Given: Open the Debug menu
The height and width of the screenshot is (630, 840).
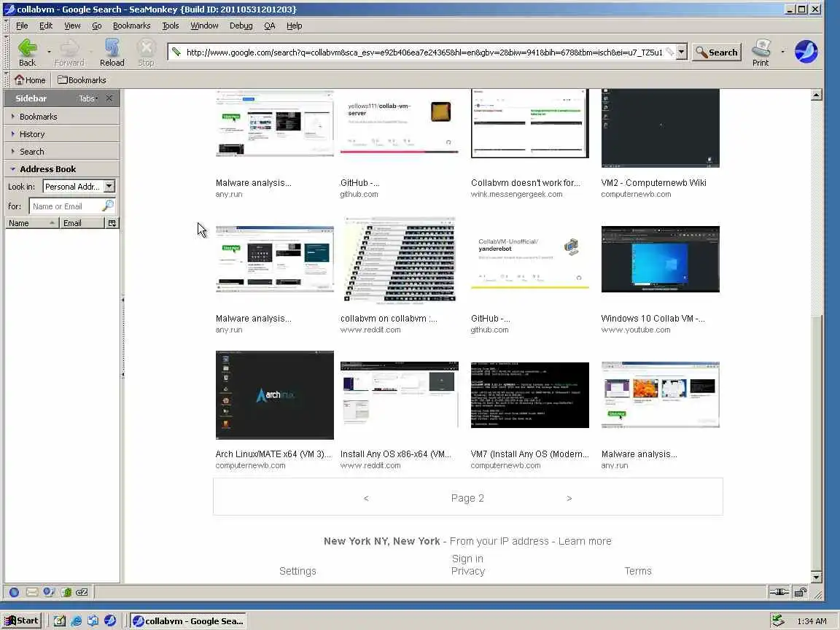Looking at the screenshot, I should [241, 26].
